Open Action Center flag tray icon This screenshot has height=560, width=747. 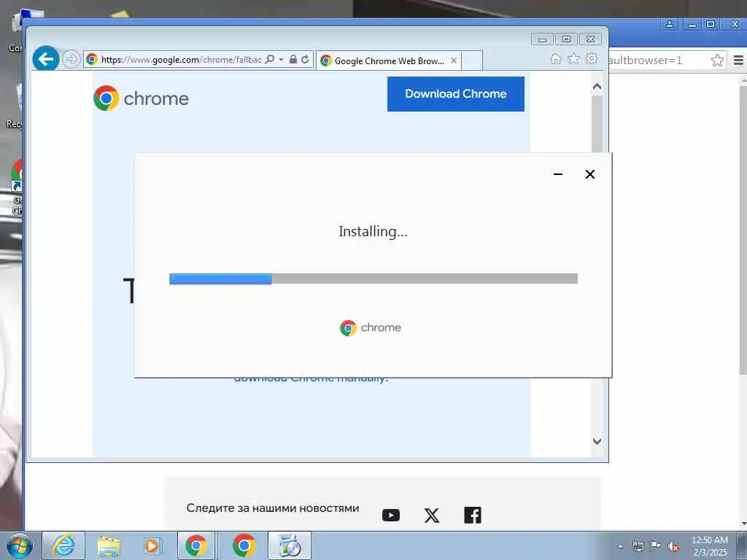pos(656,546)
